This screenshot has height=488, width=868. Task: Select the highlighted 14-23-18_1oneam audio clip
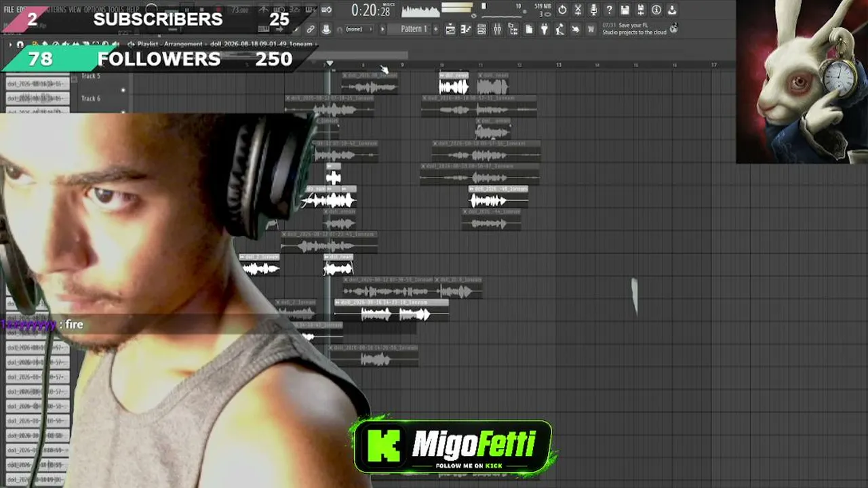[x=391, y=310]
